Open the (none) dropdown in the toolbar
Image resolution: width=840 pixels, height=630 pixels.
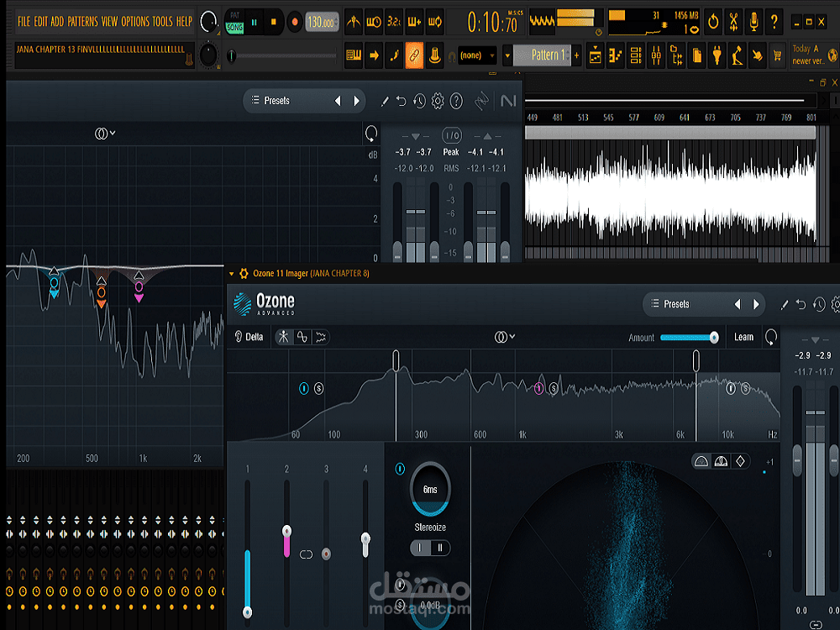475,55
